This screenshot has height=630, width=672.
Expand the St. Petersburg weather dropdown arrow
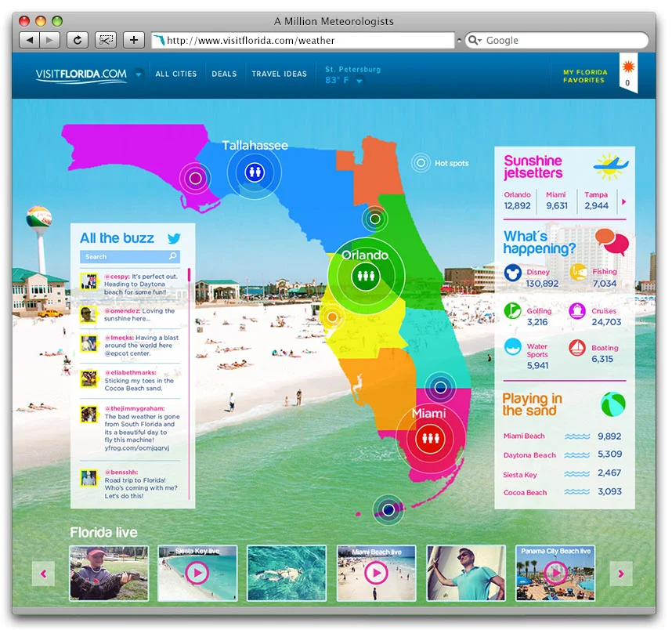359,81
